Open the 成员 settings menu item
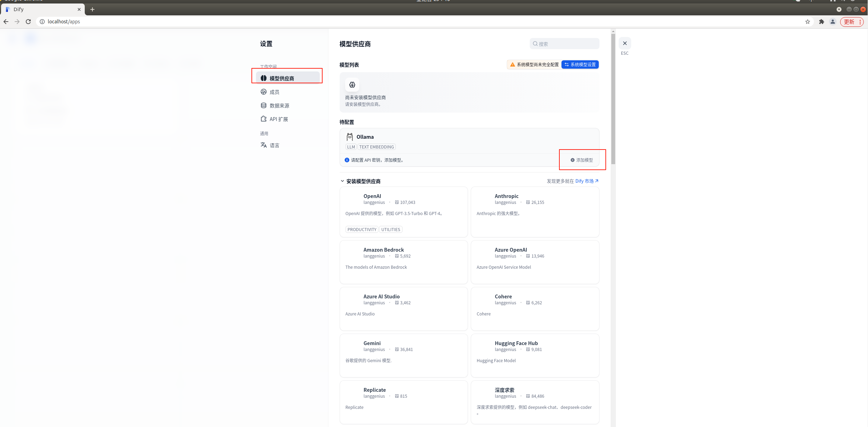This screenshot has height=427, width=868. pyautogui.click(x=274, y=92)
